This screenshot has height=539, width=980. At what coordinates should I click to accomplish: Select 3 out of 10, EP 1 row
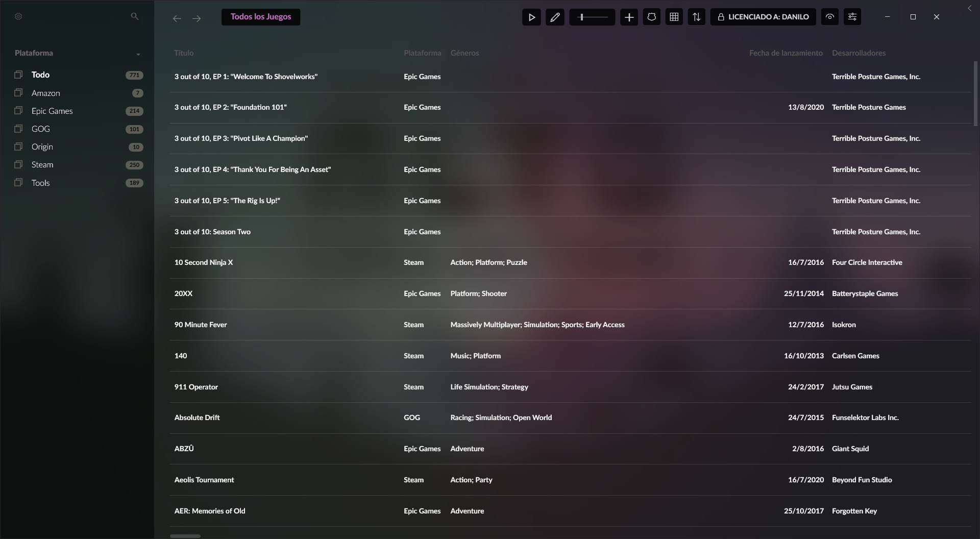click(x=570, y=77)
